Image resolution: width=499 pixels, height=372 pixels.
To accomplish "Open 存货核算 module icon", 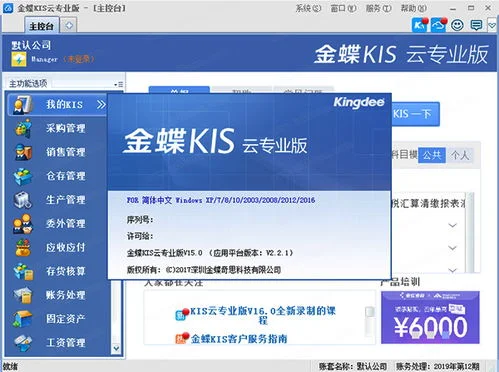I will (x=23, y=271).
